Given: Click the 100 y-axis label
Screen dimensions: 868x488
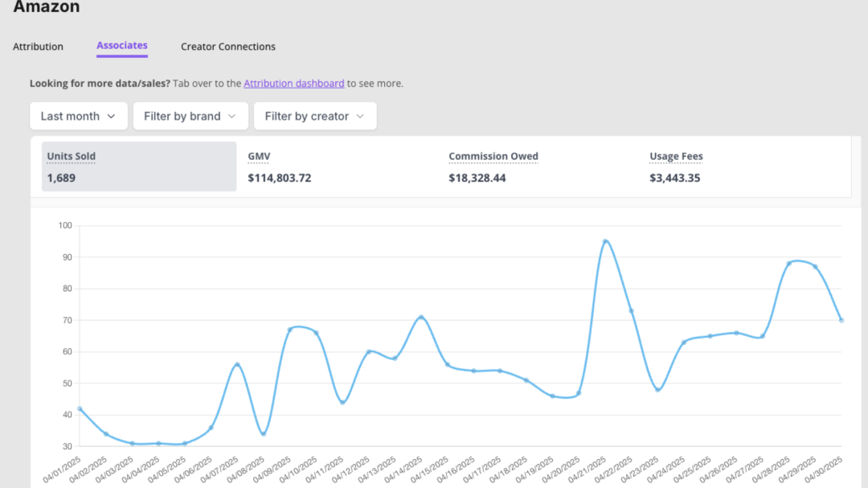Looking at the screenshot, I should [65, 225].
